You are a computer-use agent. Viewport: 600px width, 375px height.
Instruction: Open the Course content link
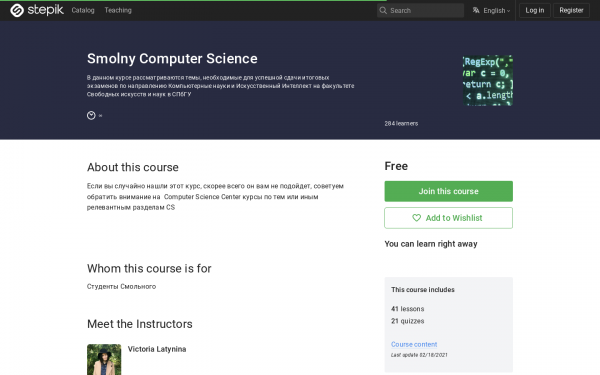414,344
